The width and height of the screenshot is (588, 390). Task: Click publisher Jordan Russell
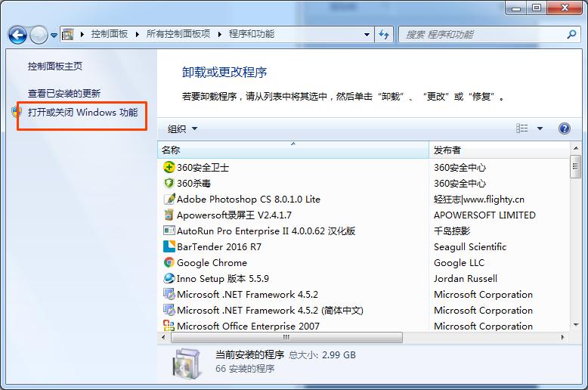pos(466,279)
